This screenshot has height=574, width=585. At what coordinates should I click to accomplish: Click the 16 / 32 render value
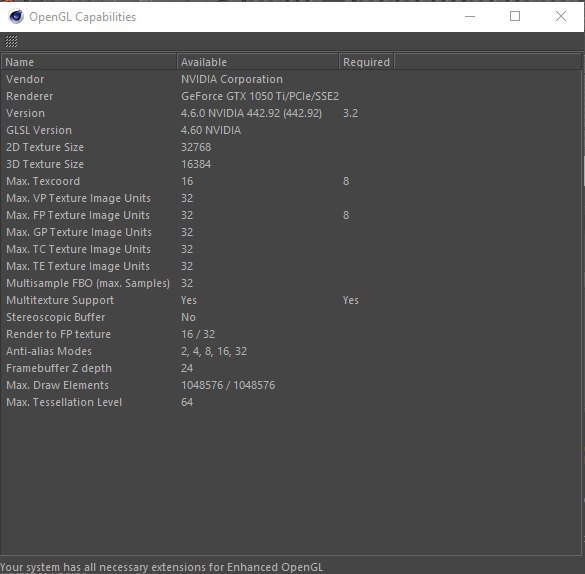(x=198, y=334)
